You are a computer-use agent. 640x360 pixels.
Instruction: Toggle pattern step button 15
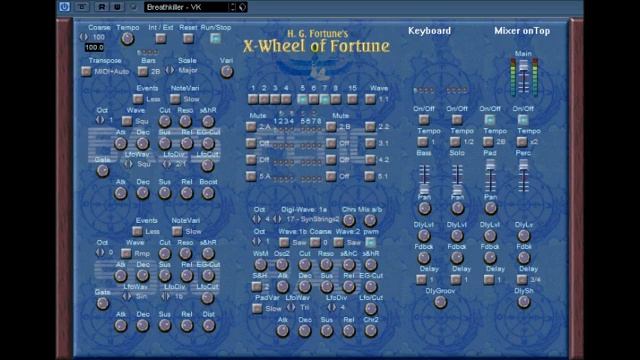pyautogui.click(x=352, y=99)
